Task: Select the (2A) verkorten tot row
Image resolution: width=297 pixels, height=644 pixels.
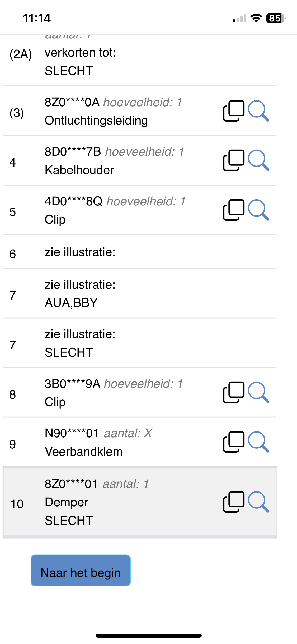Action: coord(140,60)
